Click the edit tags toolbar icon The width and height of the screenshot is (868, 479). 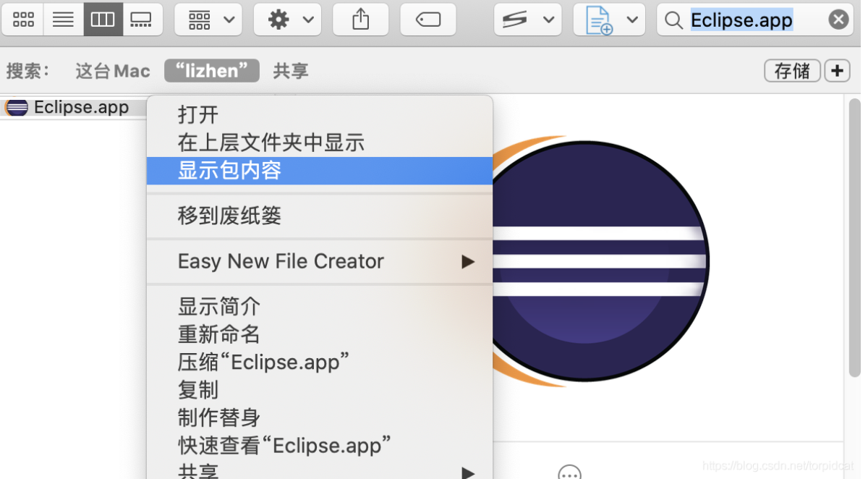click(428, 20)
